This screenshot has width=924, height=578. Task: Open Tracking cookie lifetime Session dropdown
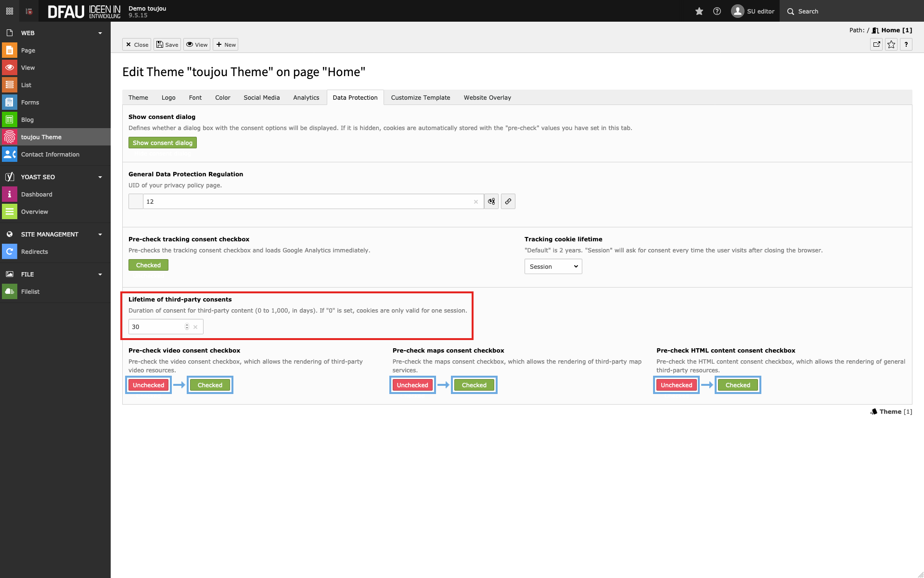(x=553, y=266)
